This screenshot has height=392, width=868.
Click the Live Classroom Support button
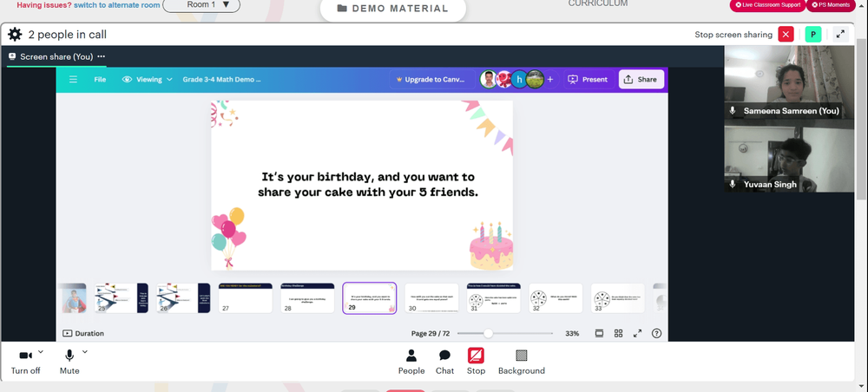pyautogui.click(x=767, y=5)
